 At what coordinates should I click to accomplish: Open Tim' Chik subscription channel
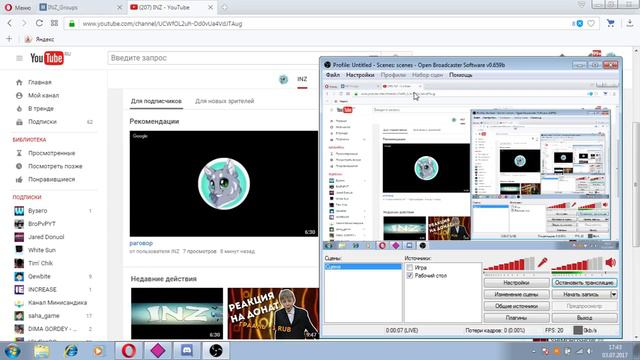coord(40,263)
